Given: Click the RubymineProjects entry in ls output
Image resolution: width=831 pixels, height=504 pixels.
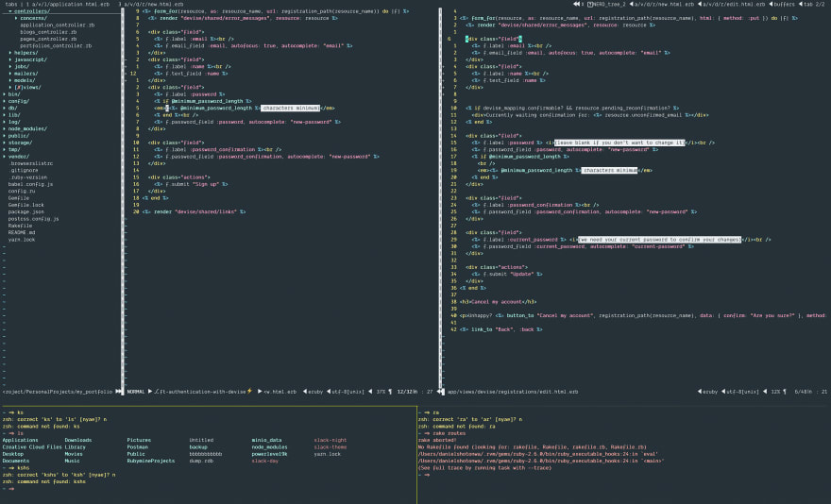Looking at the screenshot, I should point(150,462).
